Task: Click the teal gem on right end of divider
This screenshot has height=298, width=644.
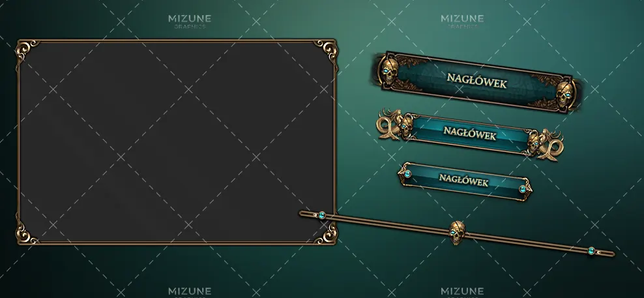Action: click(591, 251)
